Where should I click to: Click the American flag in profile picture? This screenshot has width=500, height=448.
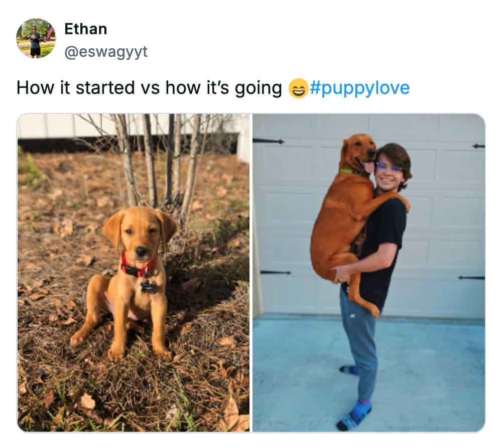[x=50, y=33]
